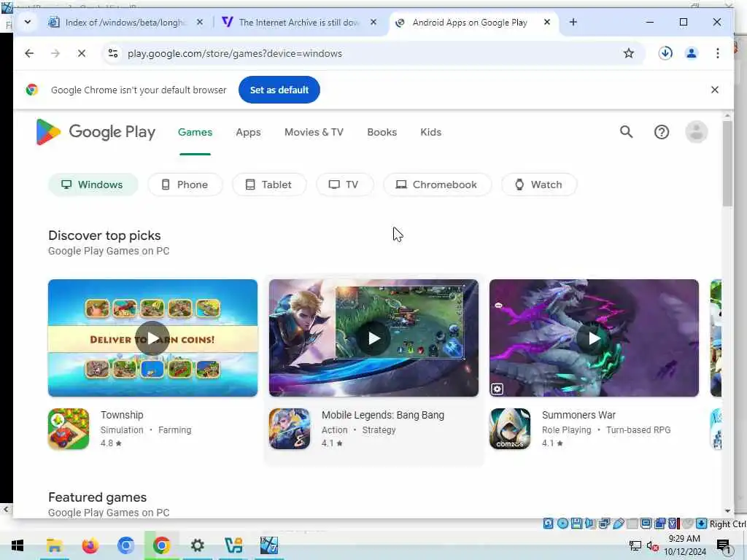Viewport: 747px width, 560px height.
Task: Bookmark this page with the star icon
Action: point(628,53)
